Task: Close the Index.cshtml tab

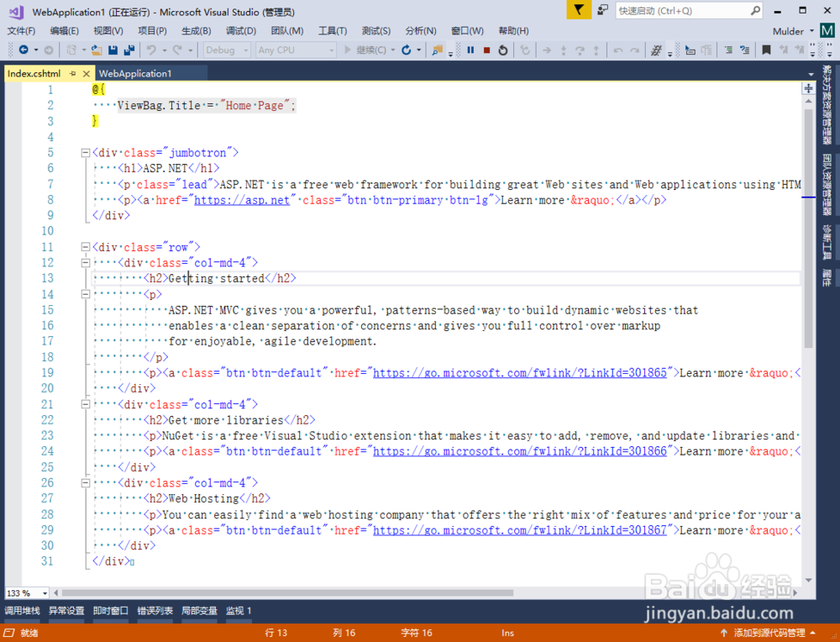Action: pos(86,73)
